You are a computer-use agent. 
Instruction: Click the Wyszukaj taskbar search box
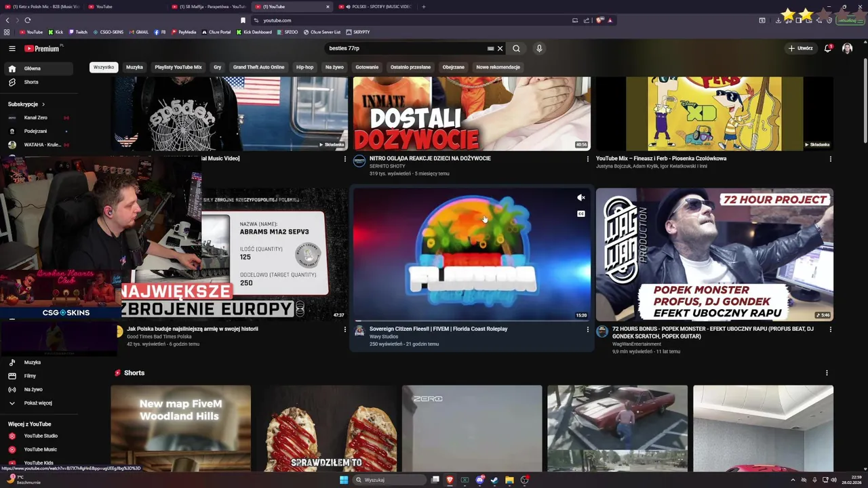(389, 480)
